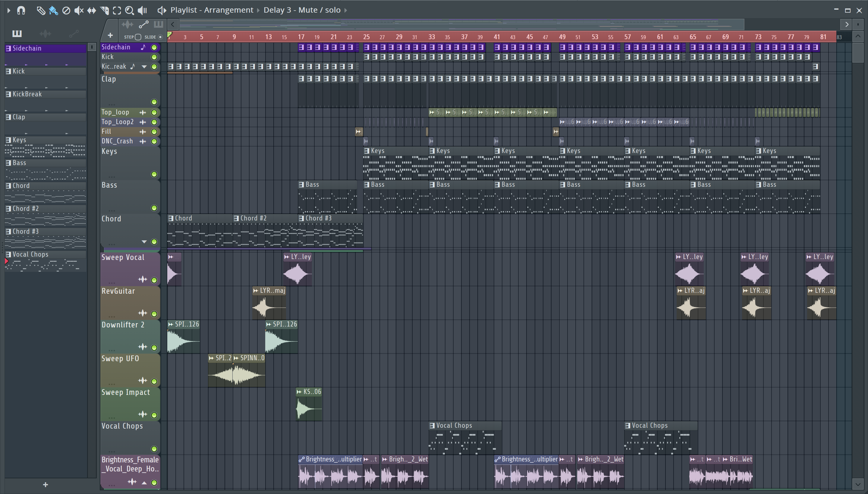Click bar 33 on the timeline ruler
The width and height of the screenshot is (868, 494).
(x=432, y=37)
